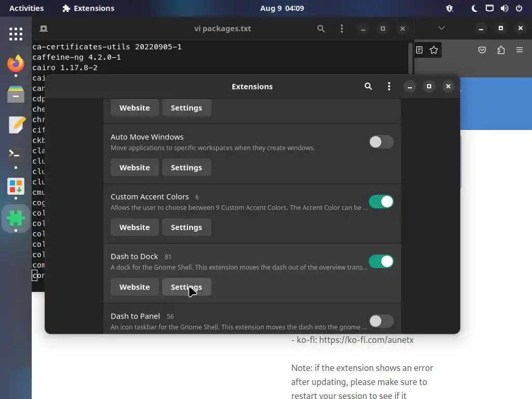Click the night mode moon icon

click(474, 8)
